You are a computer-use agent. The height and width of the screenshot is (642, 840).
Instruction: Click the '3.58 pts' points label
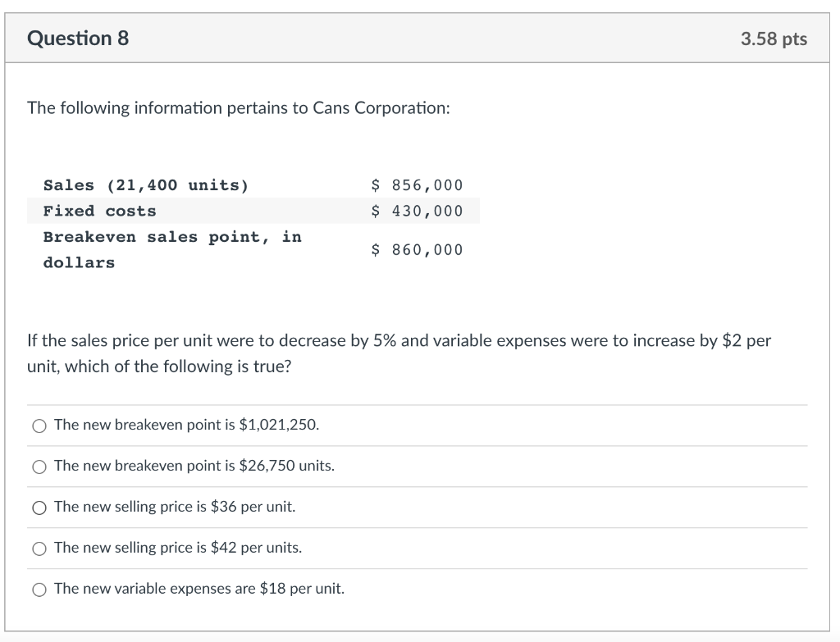pos(773,39)
